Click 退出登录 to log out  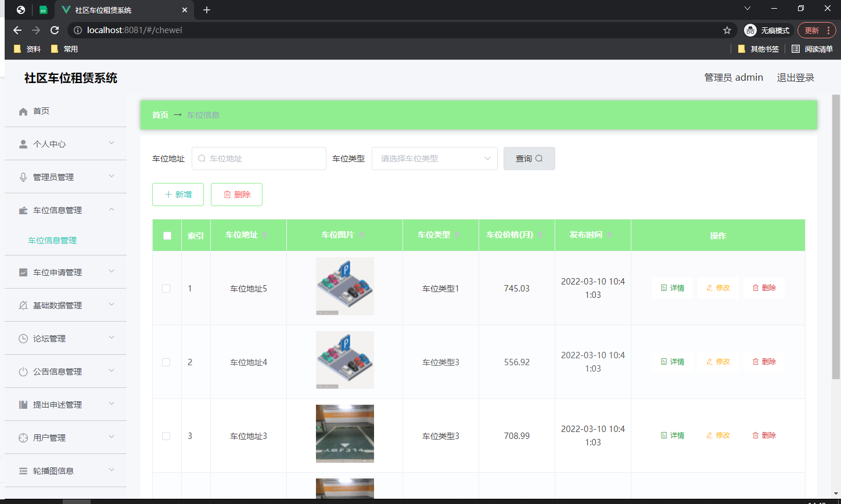click(796, 77)
